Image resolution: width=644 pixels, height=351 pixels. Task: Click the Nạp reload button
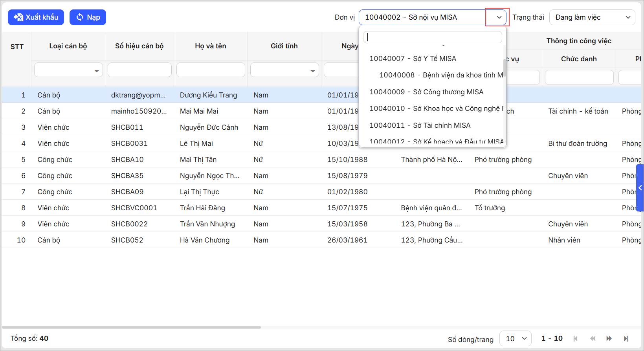(88, 17)
